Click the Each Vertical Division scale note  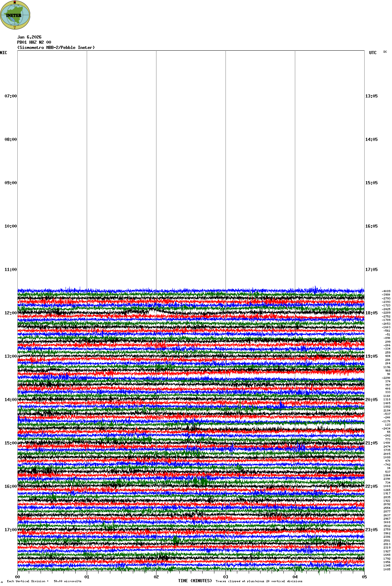[x=44, y=581]
